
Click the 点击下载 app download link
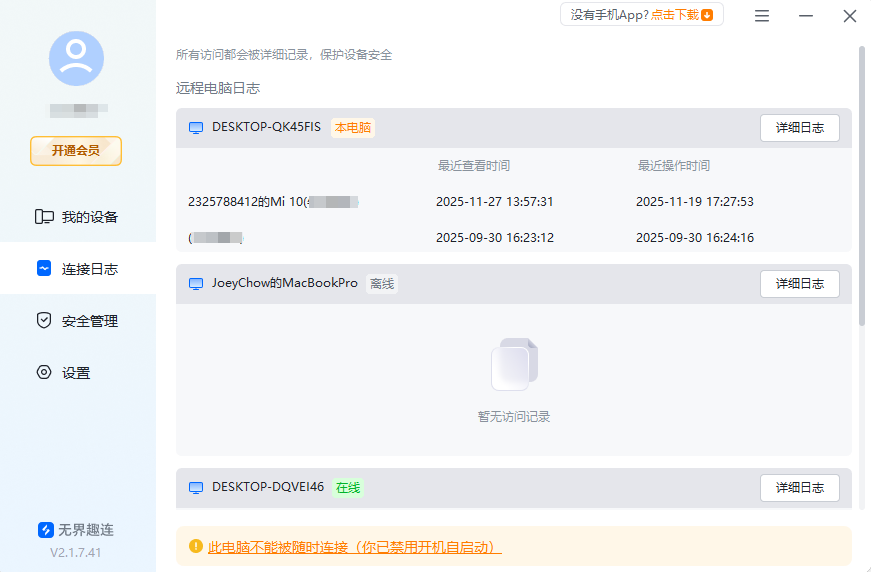[674, 15]
